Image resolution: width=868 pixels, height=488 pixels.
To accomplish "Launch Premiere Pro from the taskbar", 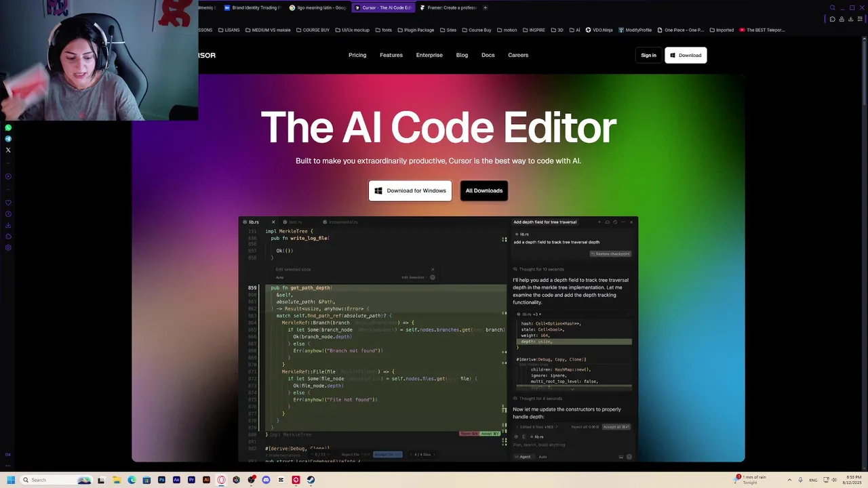I will [x=191, y=480].
